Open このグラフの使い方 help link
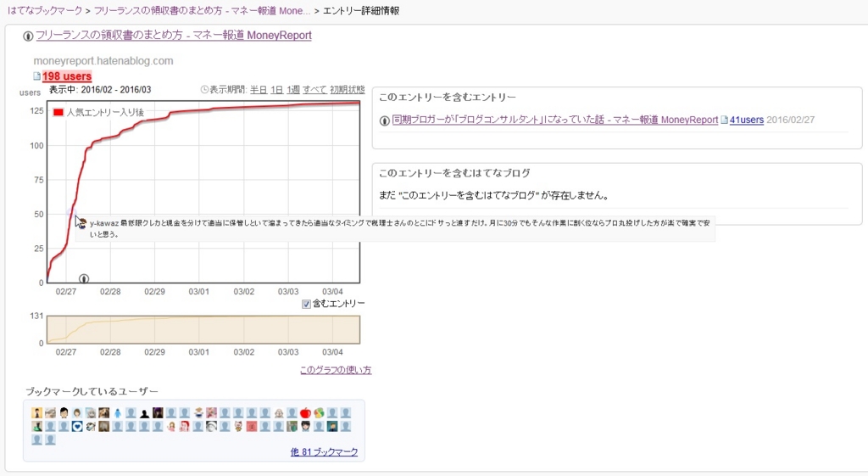 point(336,370)
